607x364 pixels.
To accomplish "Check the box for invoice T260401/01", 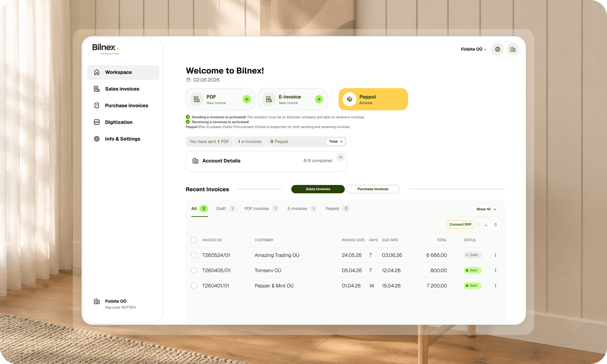I will click(x=194, y=286).
